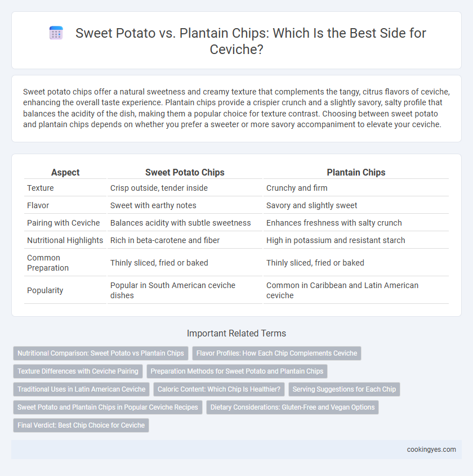Open Flavor Profiles: How Each Chip Complements Ceviche
Viewport: 473px width, 476px height.
pos(276,353)
